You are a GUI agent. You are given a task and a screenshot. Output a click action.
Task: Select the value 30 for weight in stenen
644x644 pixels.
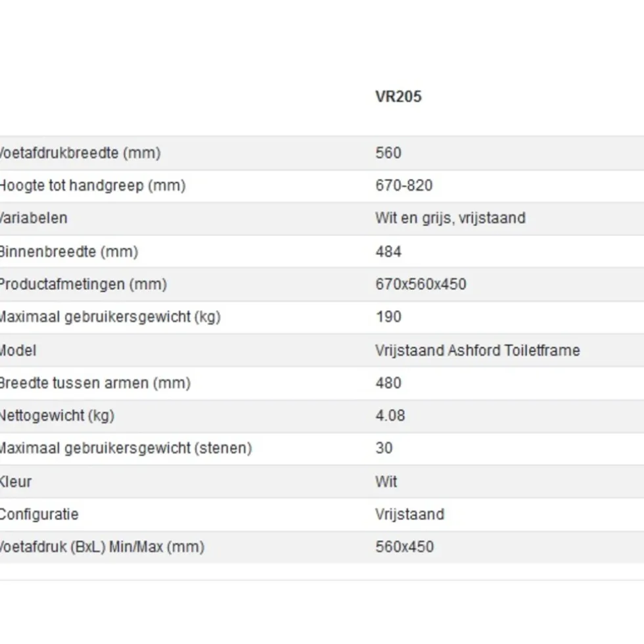[x=384, y=448]
